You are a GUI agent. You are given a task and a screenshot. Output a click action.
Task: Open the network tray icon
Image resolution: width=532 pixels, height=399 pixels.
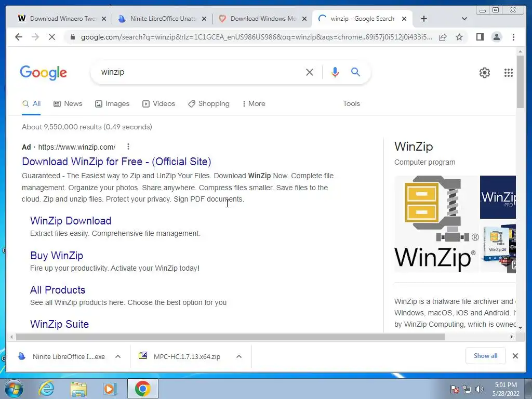coord(467,389)
